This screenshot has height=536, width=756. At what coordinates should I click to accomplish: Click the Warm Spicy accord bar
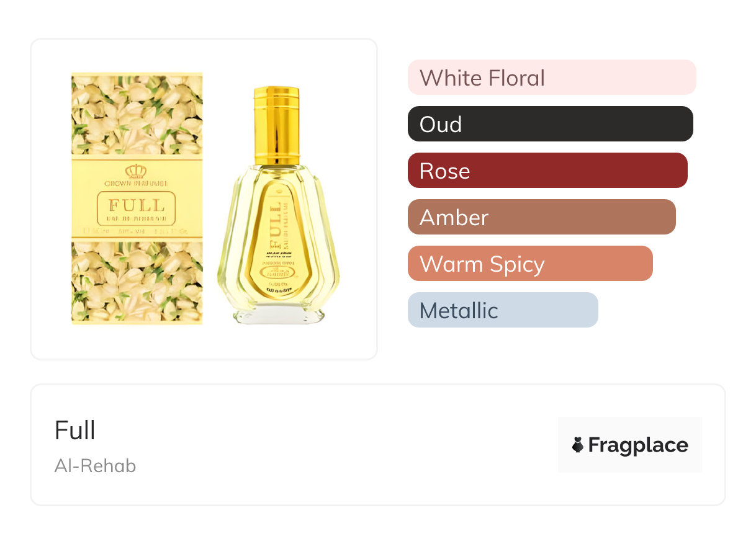pos(529,264)
